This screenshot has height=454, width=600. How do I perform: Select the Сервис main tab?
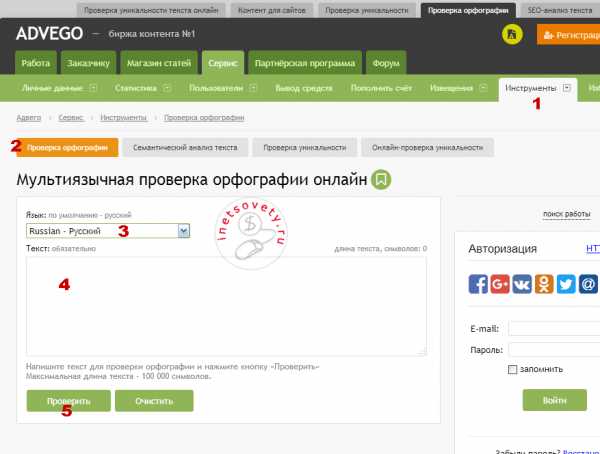223,63
